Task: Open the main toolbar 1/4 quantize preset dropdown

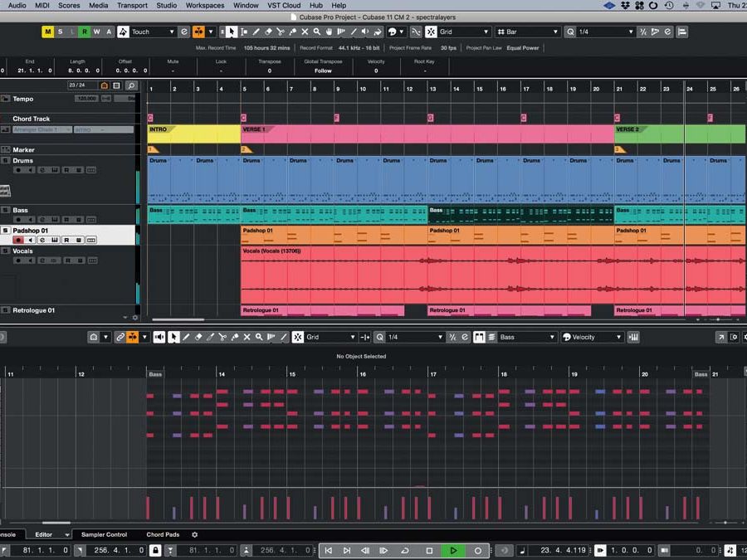Action: (x=606, y=32)
